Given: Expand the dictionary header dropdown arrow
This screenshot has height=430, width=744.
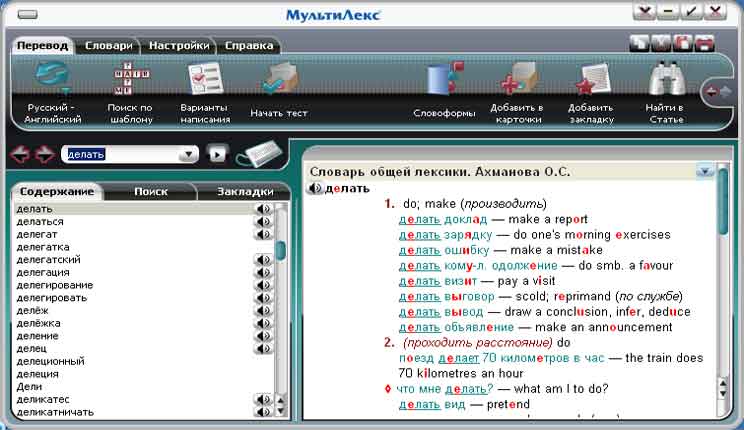Looking at the screenshot, I should (x=705, y=171).
